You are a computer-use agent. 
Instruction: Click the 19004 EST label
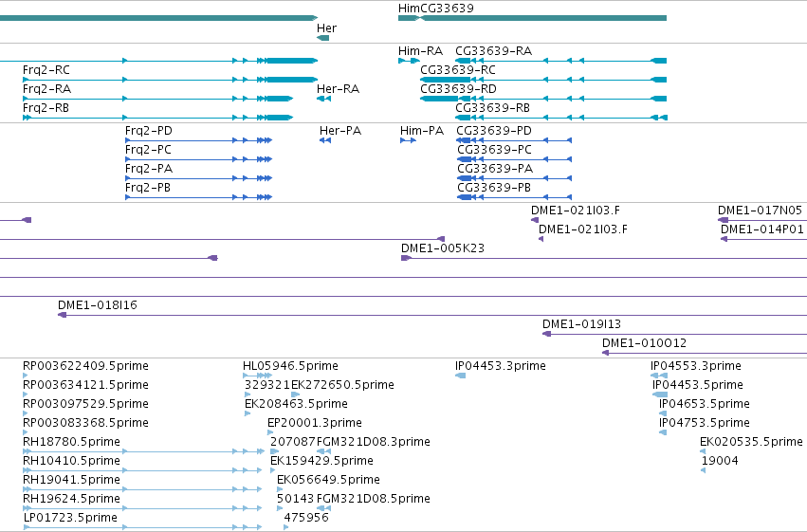pos(720,461)
